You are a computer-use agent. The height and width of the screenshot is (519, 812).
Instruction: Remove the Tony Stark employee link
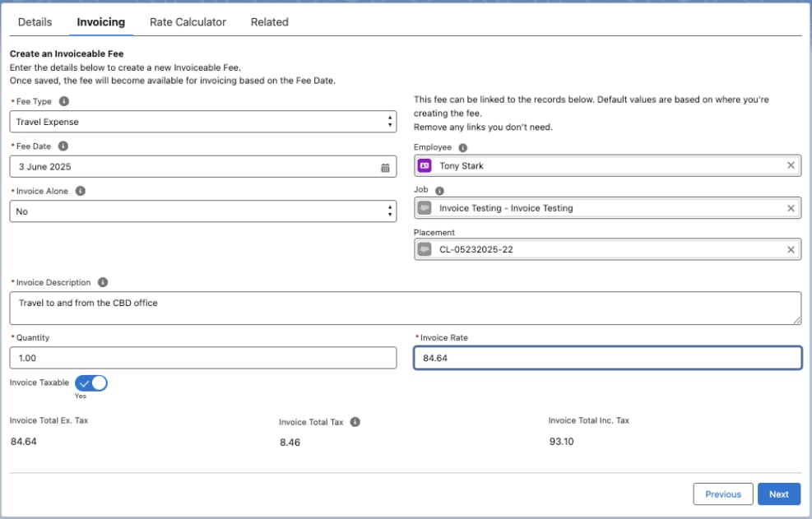tap(791, 165)
